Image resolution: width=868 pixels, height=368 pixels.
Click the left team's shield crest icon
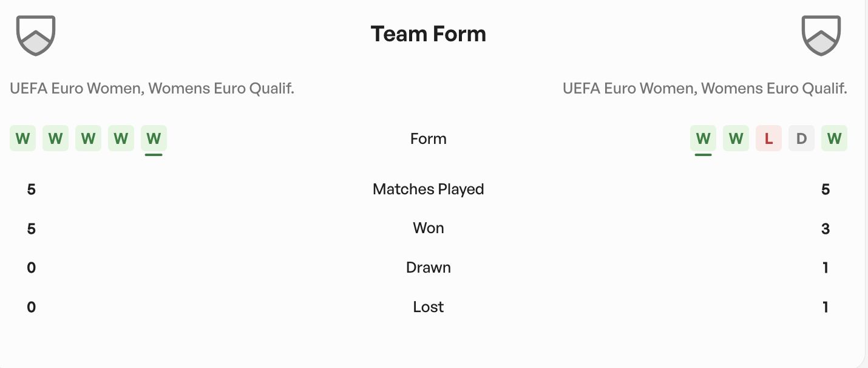pyautogui.click(x=36, y=35)
